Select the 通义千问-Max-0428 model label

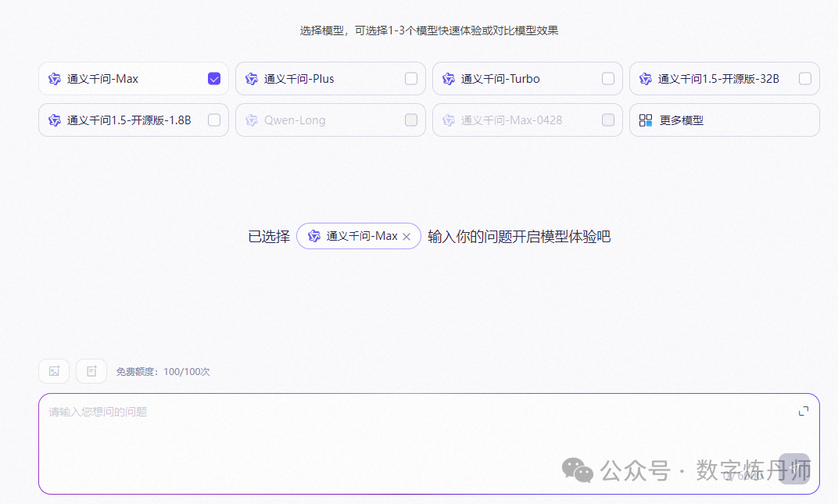coord(511,120)
